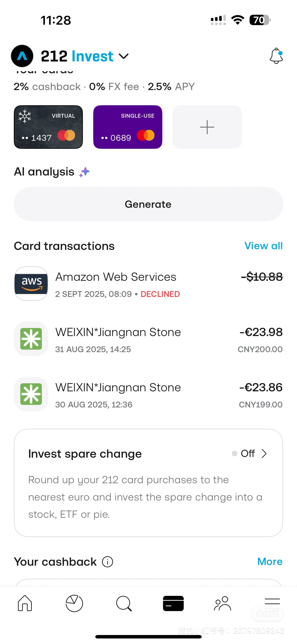This screenshot has width=297, height=644.
Task: Open the declined Amazon Web Services transaction
Action: click(x=148, y=284)
